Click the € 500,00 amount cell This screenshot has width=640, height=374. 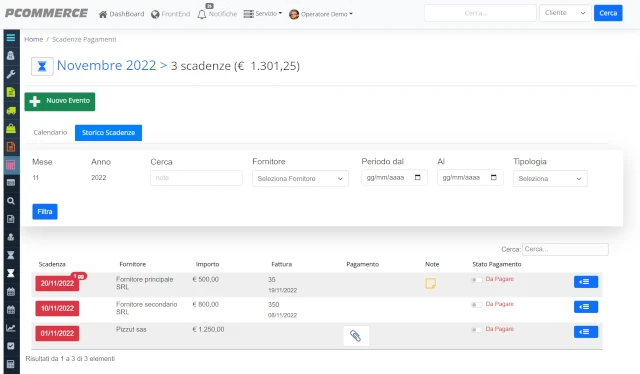point(205,279)
